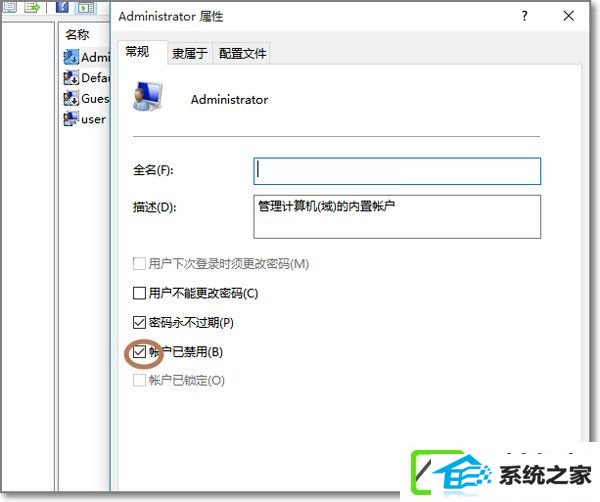Select the DefaultAccount user entry

click(86, 78)
